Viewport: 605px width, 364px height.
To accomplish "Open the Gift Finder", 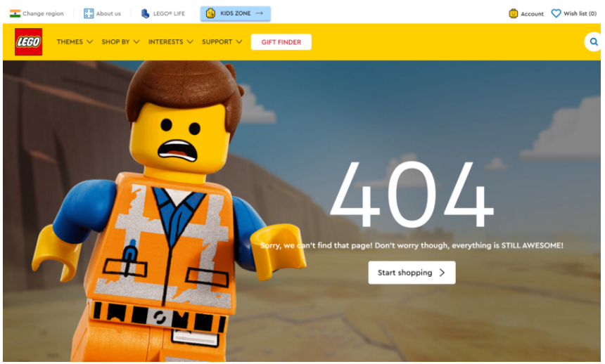I will [281, 42].
